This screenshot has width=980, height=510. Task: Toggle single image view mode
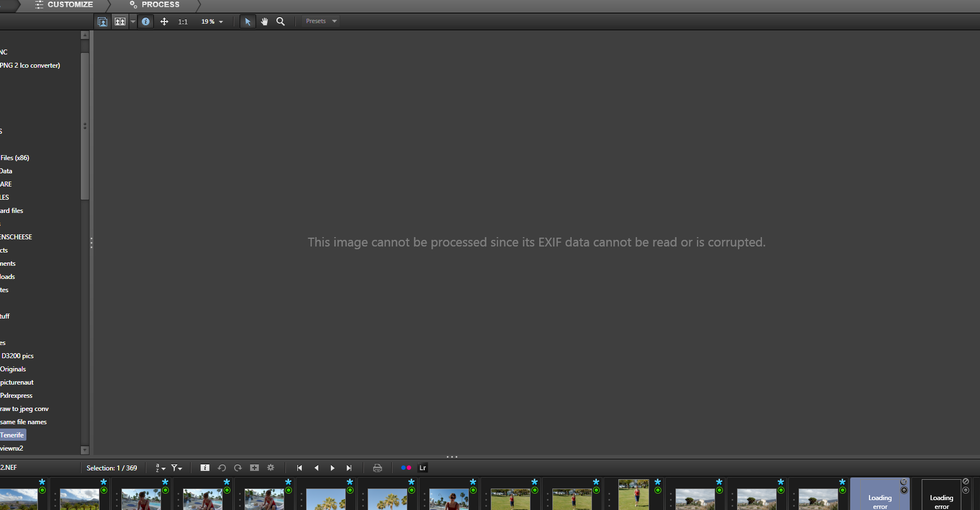point(102,21)
